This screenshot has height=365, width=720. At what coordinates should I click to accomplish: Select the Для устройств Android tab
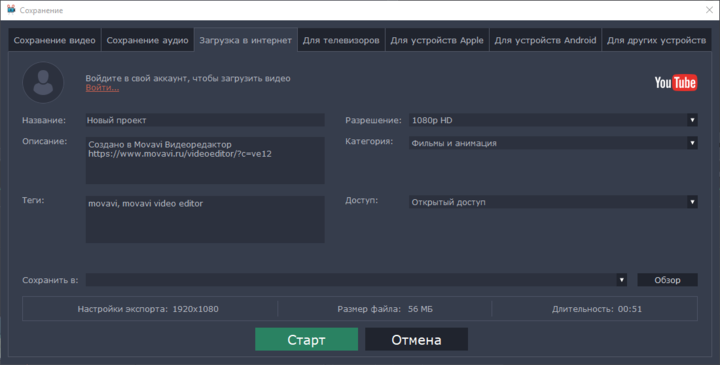(x=546, y=40)
